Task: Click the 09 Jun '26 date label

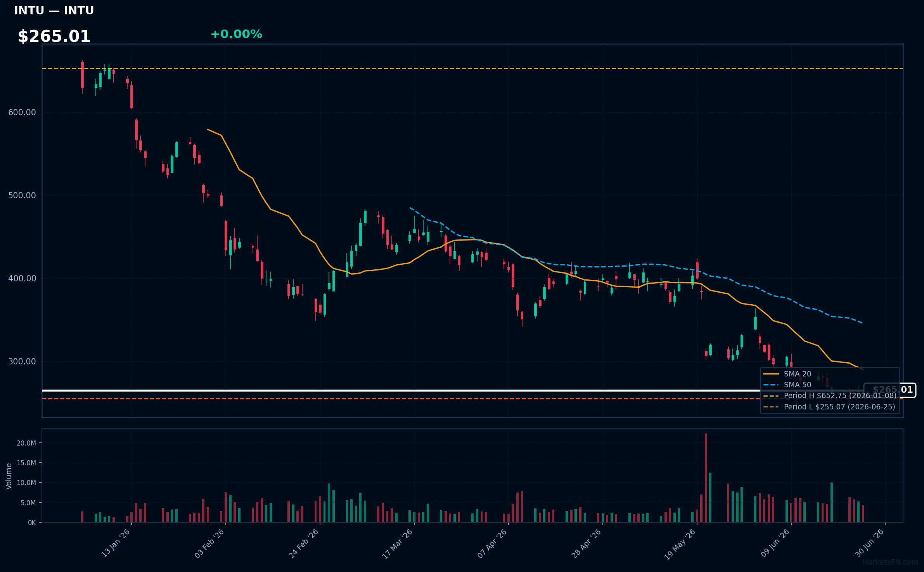Action: point(775,543)
